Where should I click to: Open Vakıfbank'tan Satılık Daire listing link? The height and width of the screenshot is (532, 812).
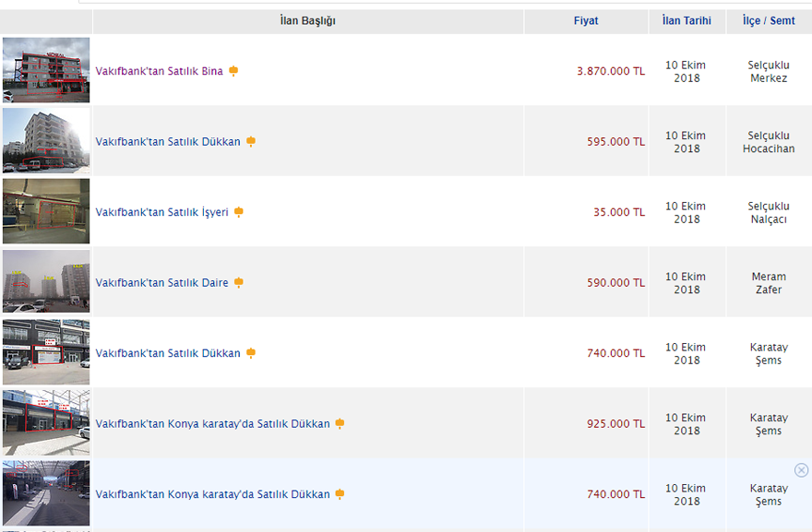click(x=161, y=283)
